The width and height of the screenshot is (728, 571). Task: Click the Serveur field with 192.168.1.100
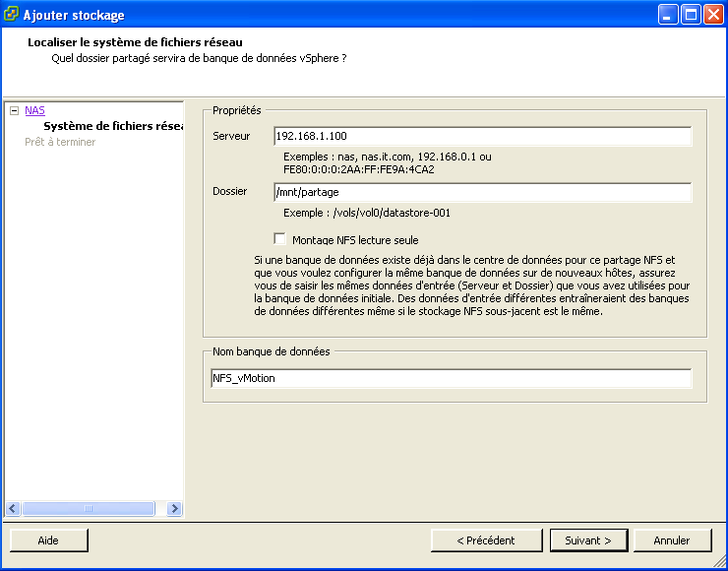tap(483, 136)
